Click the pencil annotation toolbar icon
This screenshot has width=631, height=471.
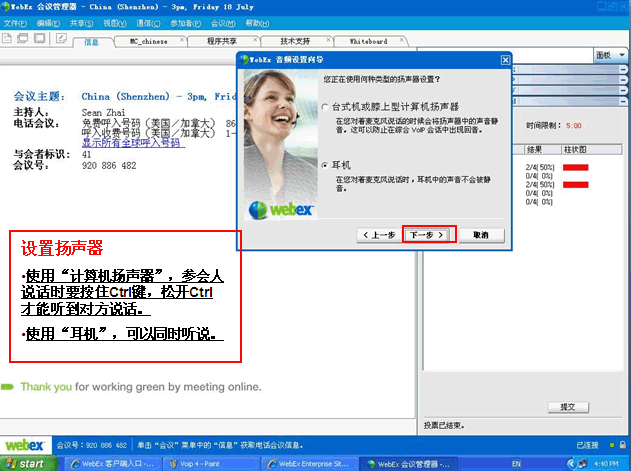(61, 38)
